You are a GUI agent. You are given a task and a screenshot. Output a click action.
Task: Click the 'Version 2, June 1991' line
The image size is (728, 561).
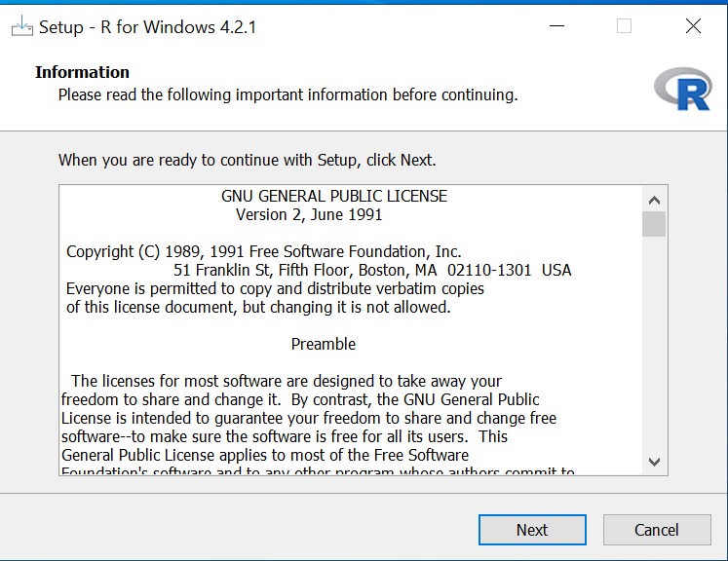pos(309,215)
